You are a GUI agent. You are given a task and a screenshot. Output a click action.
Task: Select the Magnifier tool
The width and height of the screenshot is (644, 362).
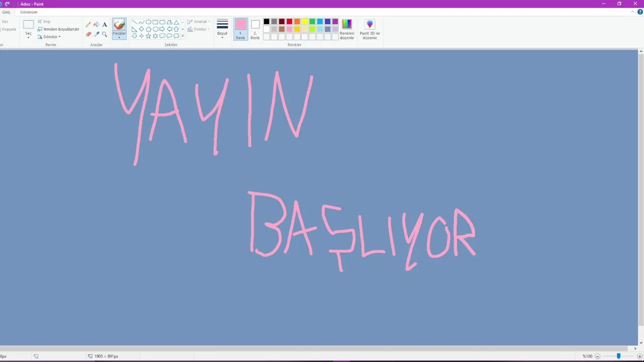pyautogui.click(x=105, y=34)
